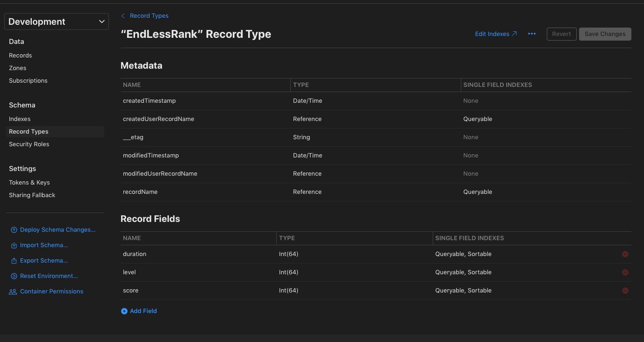Select the duration field name
Screen dimensions: 644x342
[x=135, y=254]
